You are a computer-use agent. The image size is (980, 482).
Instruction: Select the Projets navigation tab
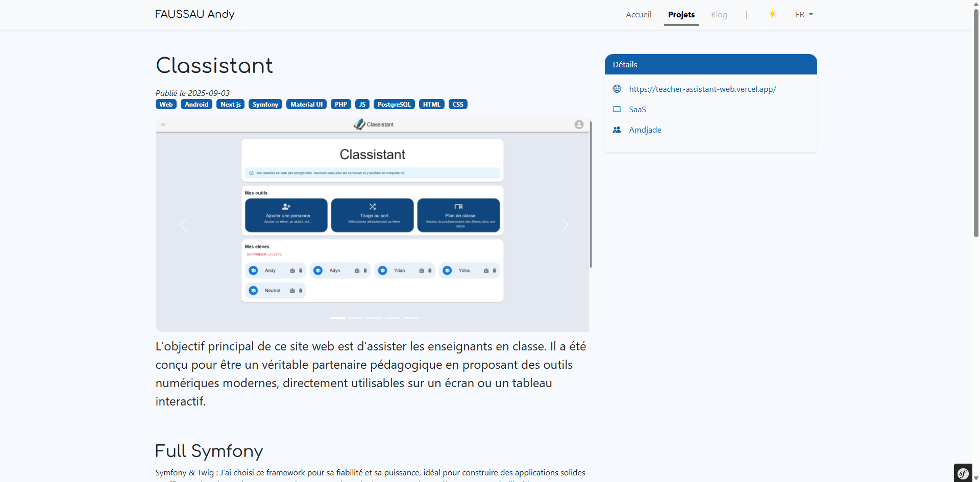pos(681,15)
